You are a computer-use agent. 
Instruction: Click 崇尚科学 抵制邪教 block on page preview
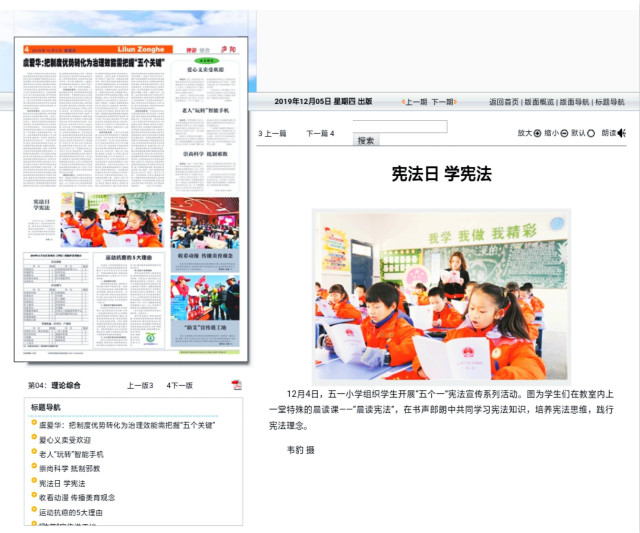tap(205, 171)
